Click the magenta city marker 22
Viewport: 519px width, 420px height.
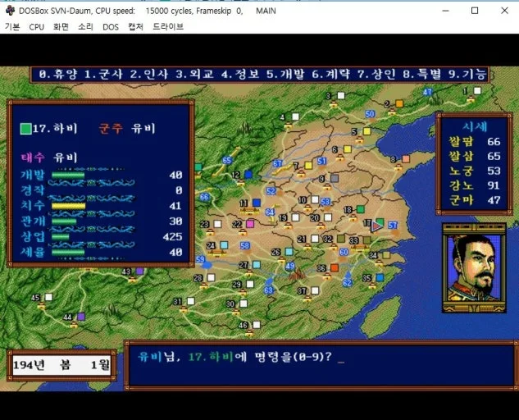[250, 224]
